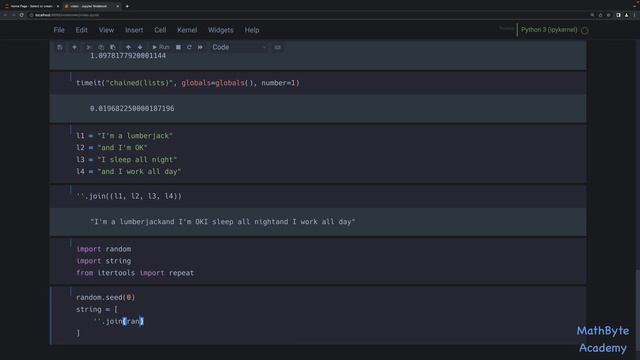Viewport: 640px width, 360px height.
Task: Click the line l3 = "I sleep all night"
Action: pyautogui.click(x=127, y=160)
